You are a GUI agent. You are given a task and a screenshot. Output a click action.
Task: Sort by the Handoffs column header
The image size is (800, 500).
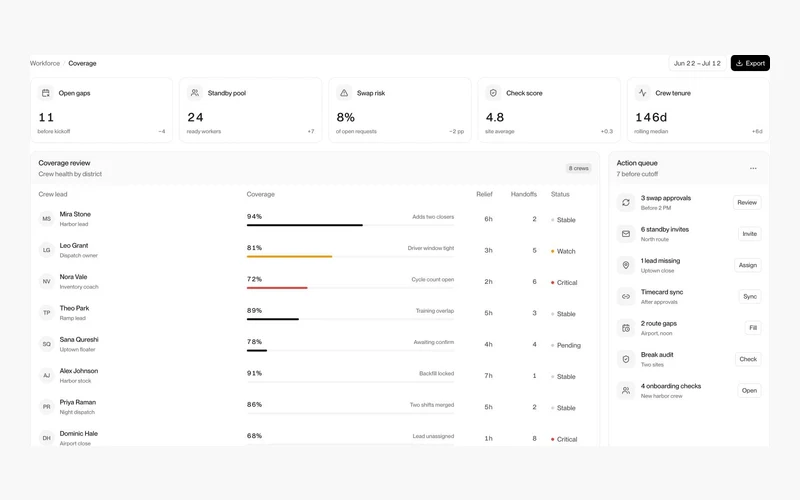coord(523,194)
